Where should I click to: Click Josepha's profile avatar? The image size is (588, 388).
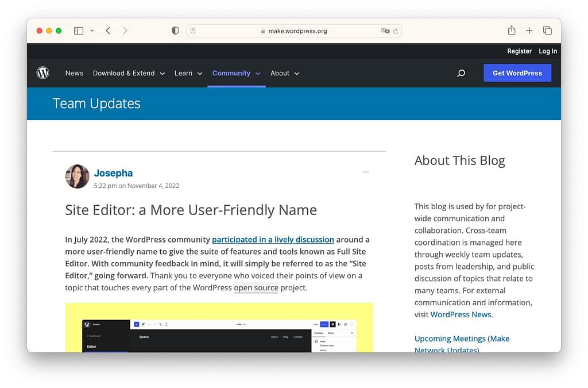(x=77, y=176)
